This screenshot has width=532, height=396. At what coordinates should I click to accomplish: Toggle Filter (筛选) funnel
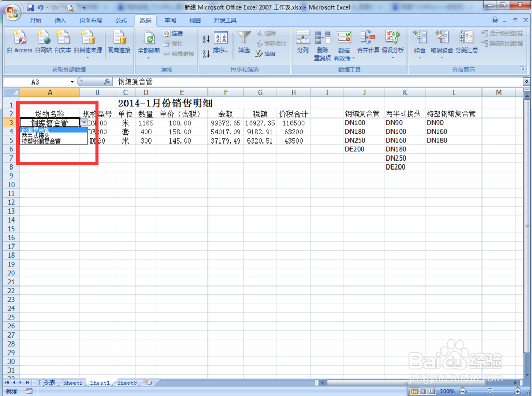click(244, 41)
